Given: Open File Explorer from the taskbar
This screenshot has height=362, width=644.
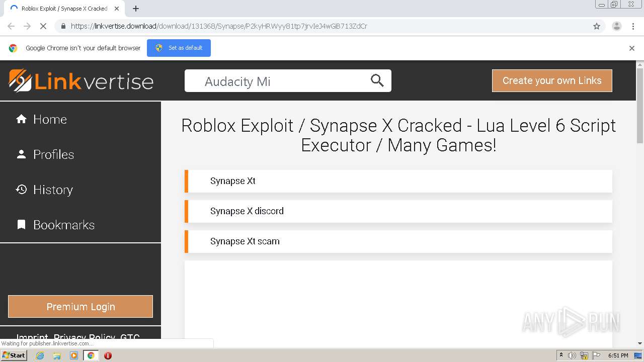Looking at the screenshot, I should [57, 355].
